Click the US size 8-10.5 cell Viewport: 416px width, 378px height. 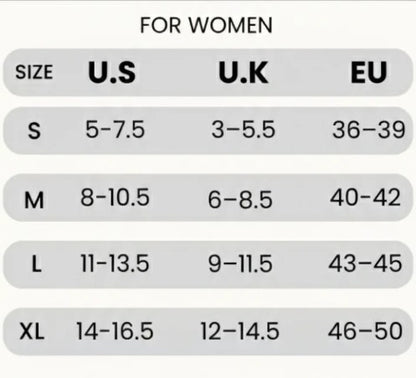pyautogui.click(x=115, y=197)
